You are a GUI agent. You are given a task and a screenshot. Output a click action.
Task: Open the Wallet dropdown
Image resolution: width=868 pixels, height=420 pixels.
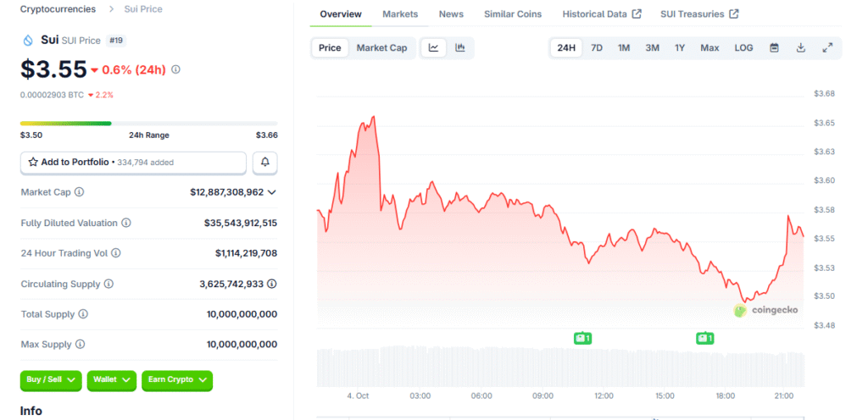(x=111, y=380)
